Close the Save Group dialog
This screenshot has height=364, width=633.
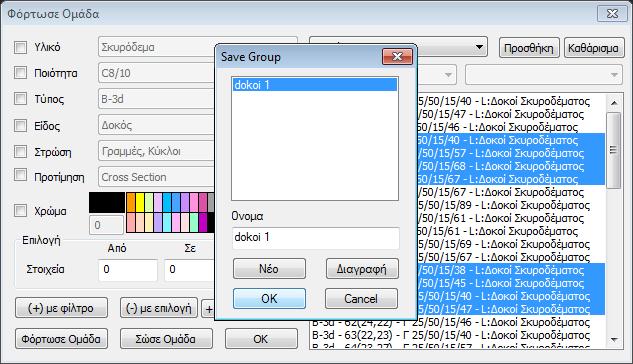[397, 56]
